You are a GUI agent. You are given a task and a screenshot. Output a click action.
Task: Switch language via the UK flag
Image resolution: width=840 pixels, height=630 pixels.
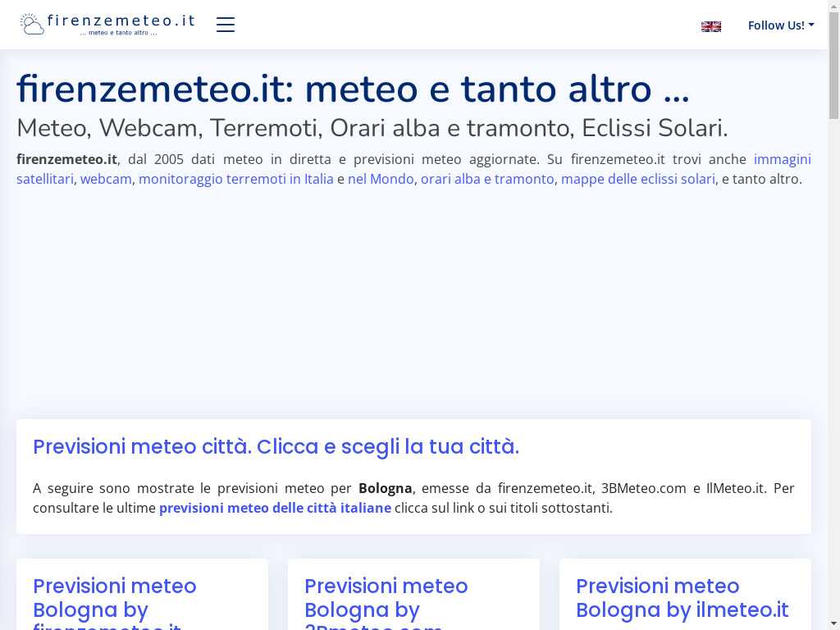coord(711,26)
